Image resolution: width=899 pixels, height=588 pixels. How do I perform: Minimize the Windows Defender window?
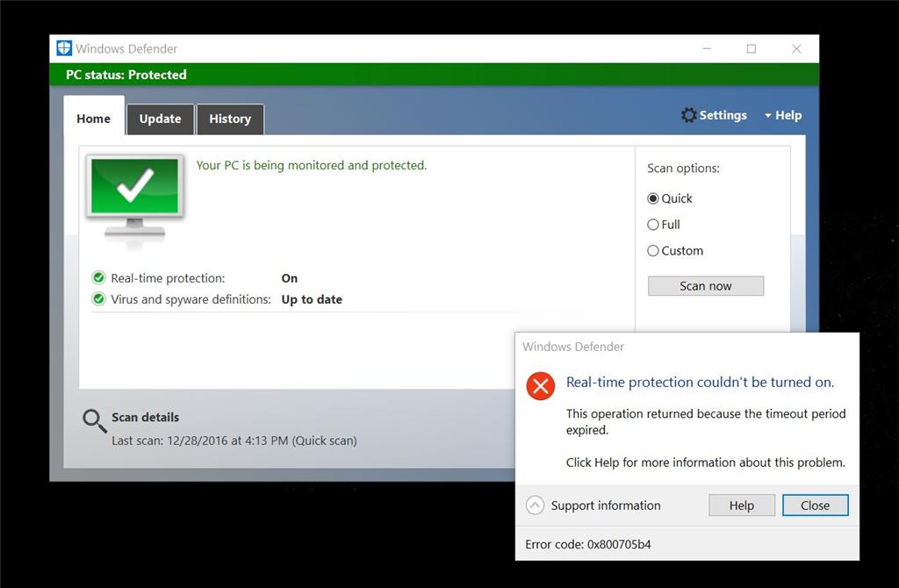point(707,49)
